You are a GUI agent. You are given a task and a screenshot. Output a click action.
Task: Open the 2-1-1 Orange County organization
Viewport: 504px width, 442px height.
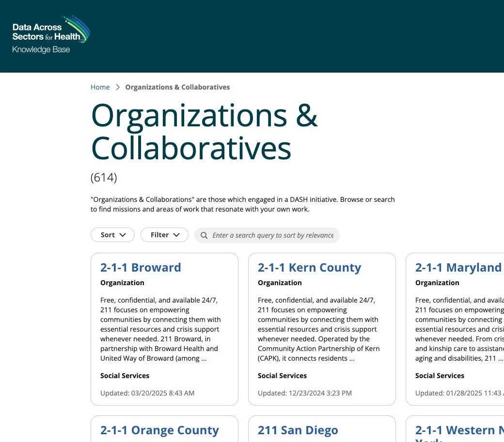(159, 430)
